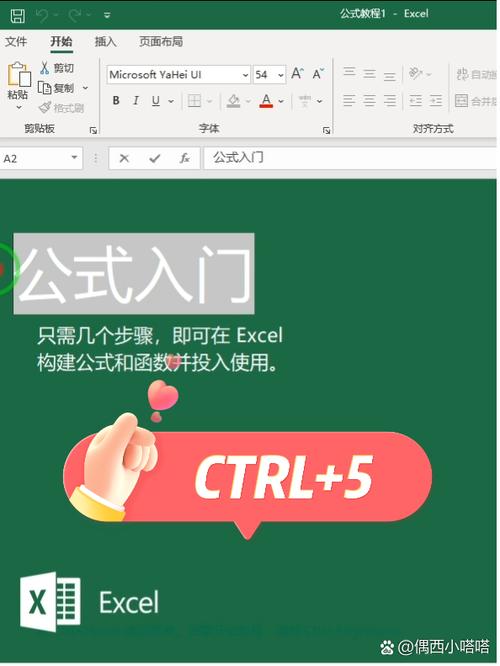Viewport: 500px width, 666px height.
Task: Click the formula bar resize dots handle
Action: pyautogui.click(x=96, y=158)
